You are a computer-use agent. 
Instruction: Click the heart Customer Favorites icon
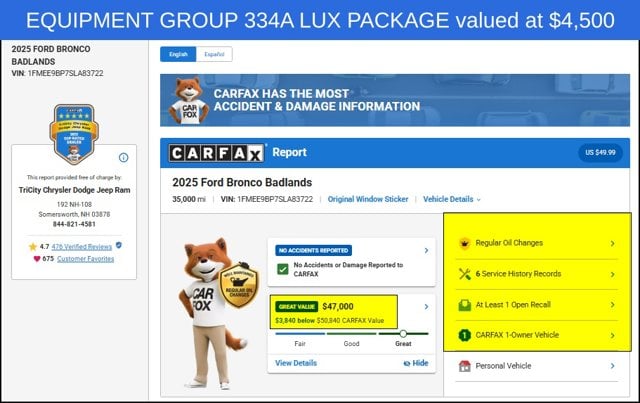tap(37, 258)
